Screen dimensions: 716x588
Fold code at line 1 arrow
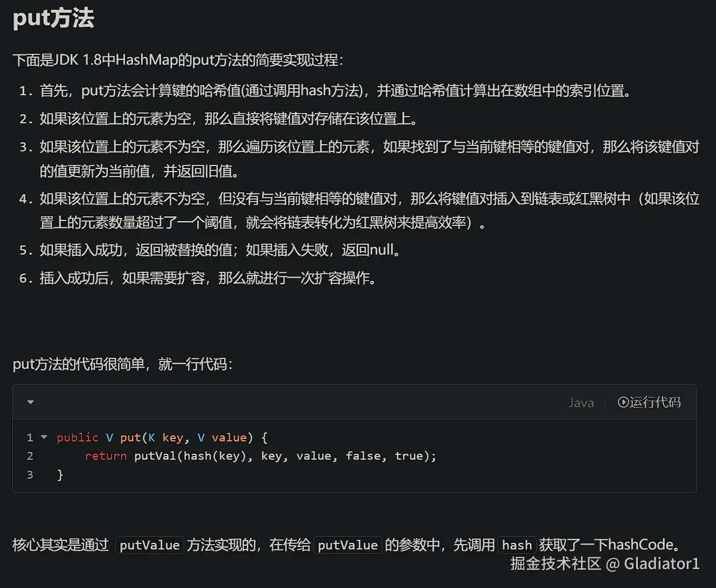pos(44,437)
